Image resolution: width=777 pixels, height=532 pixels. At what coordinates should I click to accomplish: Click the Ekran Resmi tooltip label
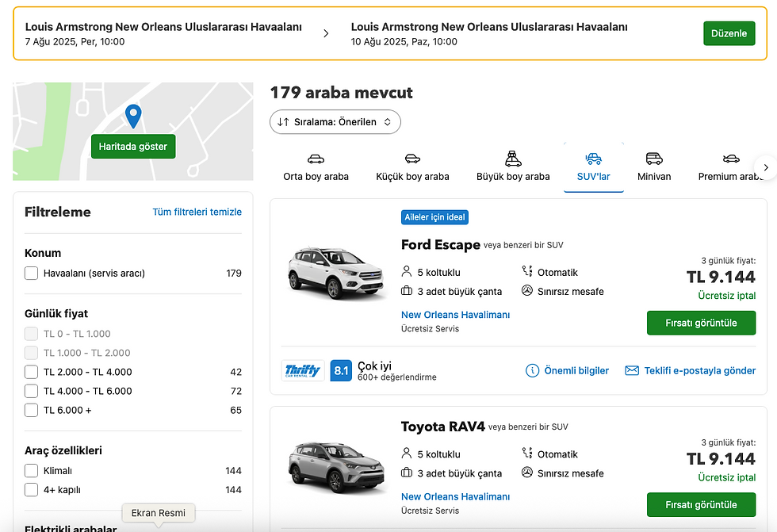pyautogui.click(x=158, y=513)
